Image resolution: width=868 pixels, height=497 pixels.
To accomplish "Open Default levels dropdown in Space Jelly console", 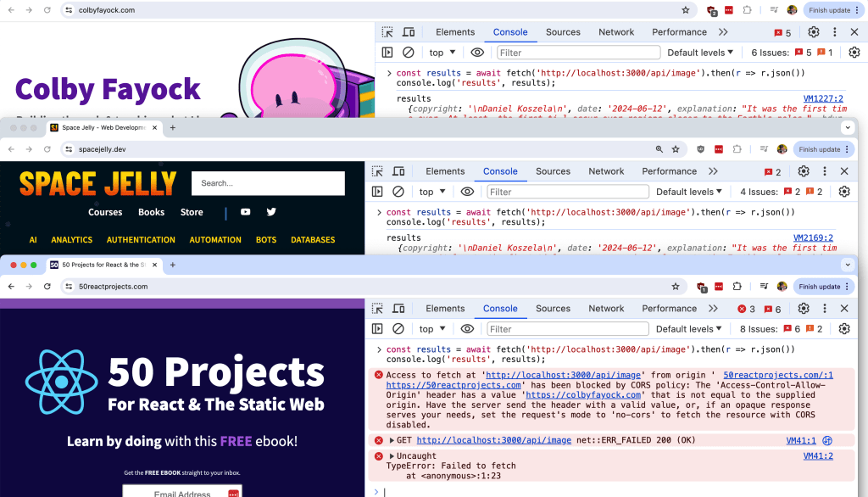I will click(688, 192).
